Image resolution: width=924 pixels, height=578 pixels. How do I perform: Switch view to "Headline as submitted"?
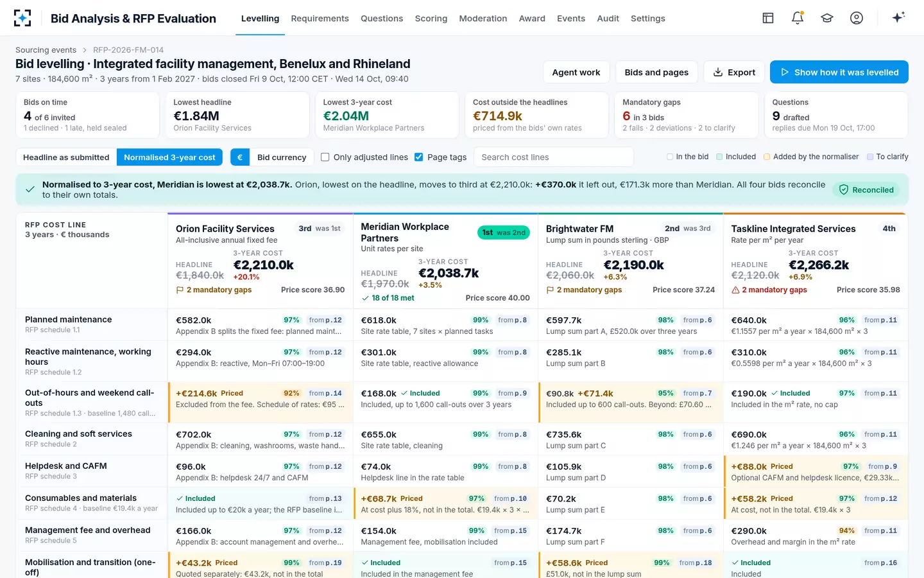pos(66,157)
